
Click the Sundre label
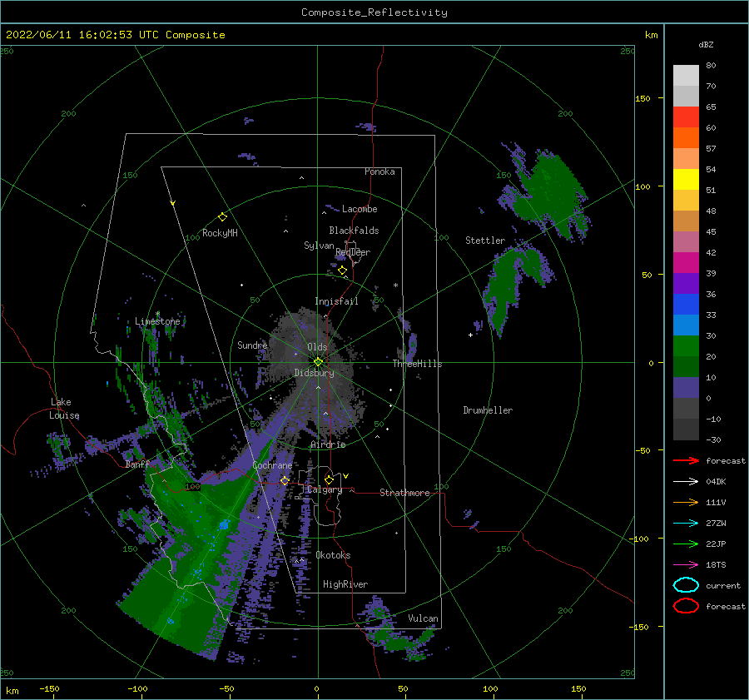click(252, 345)
